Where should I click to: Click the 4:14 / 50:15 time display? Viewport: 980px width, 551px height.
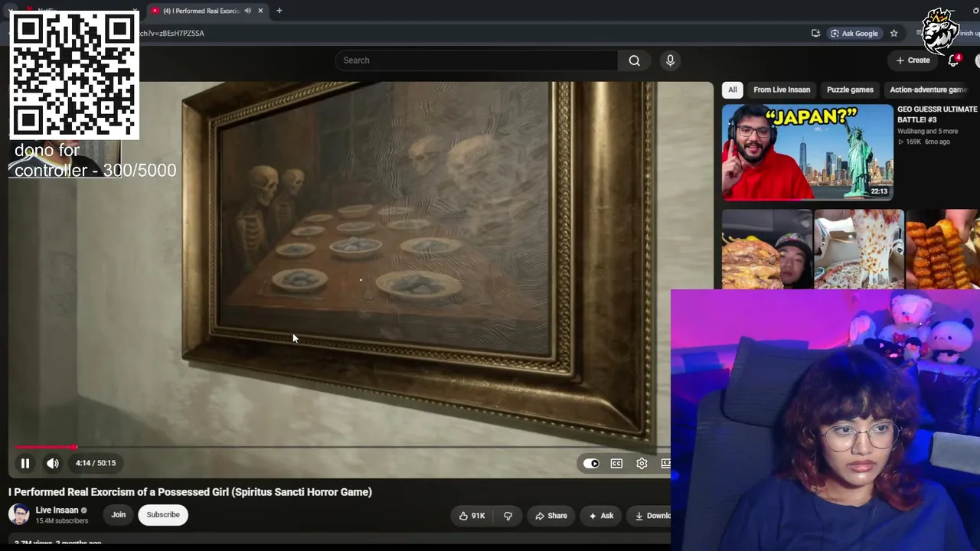point(96,463)
